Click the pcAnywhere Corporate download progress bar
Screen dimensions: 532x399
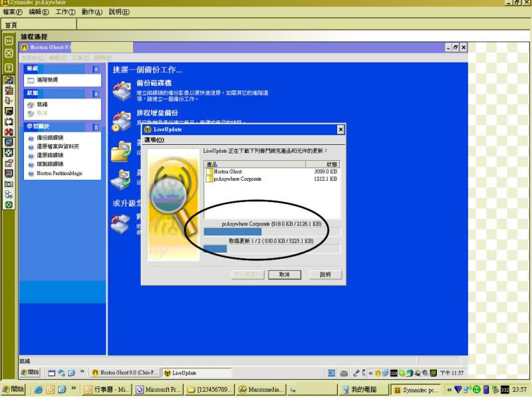pyautogui.click(x=272, y=231)
